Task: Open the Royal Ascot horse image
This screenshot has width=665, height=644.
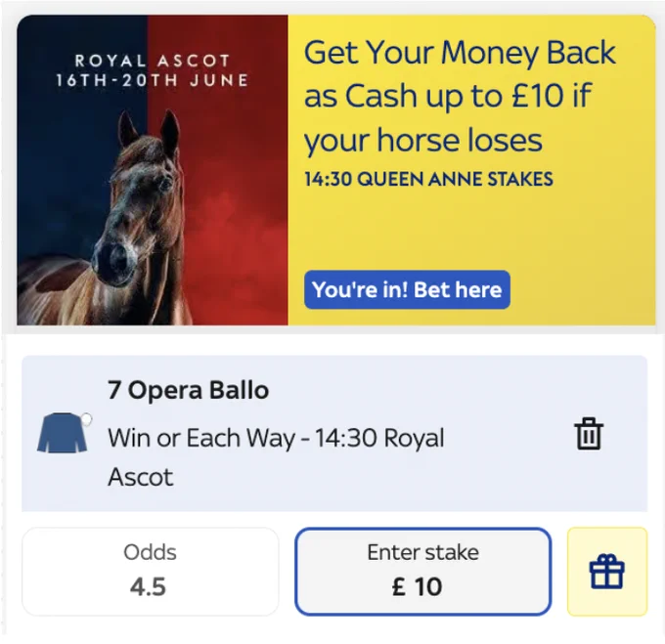Action: coord(153,170)
